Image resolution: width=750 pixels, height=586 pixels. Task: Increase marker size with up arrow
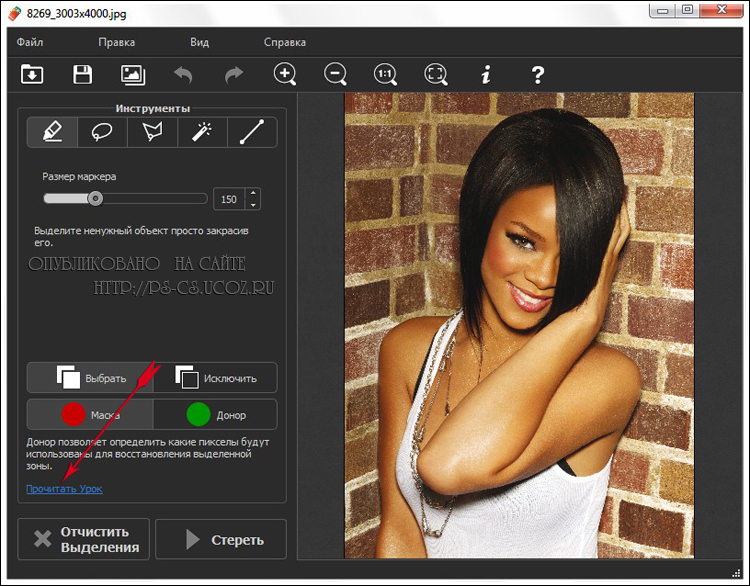tap(253, 193)
